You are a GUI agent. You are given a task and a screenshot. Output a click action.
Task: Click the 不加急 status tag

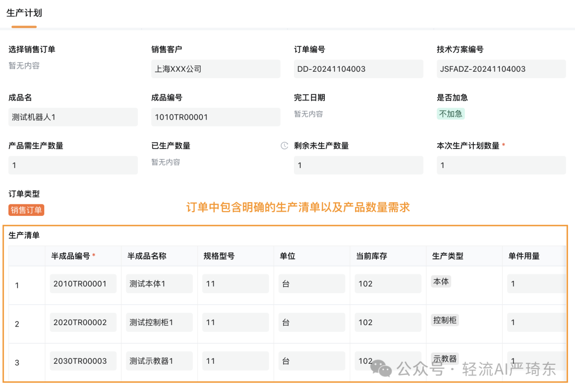tap(450, 113)
